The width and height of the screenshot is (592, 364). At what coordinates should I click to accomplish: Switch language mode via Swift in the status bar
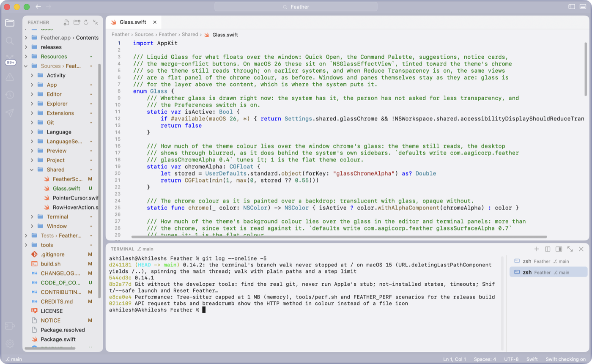click(532, 359)
